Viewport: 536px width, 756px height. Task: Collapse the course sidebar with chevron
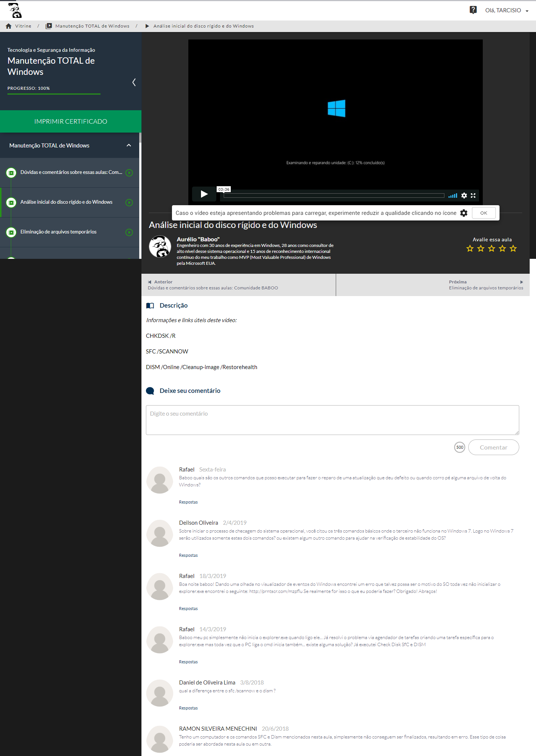tap(134, 82)
